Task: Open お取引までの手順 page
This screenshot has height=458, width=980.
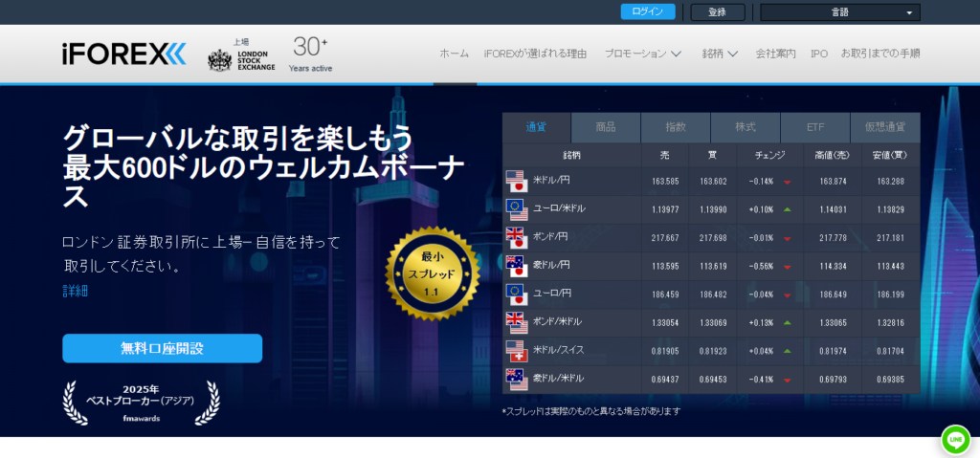Action: [x=880, y=54]
